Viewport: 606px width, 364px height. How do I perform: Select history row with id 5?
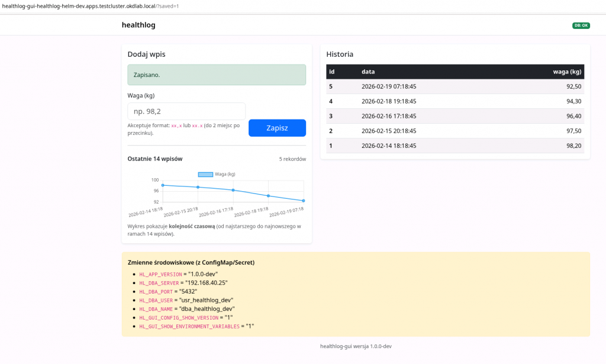455,86
